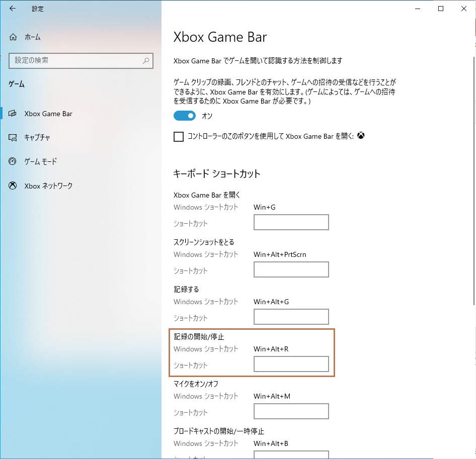Click the キーボード ショートカット heading
Image resolution: width=476 pixels, height=459 pixels.
(x=217, y=173)
